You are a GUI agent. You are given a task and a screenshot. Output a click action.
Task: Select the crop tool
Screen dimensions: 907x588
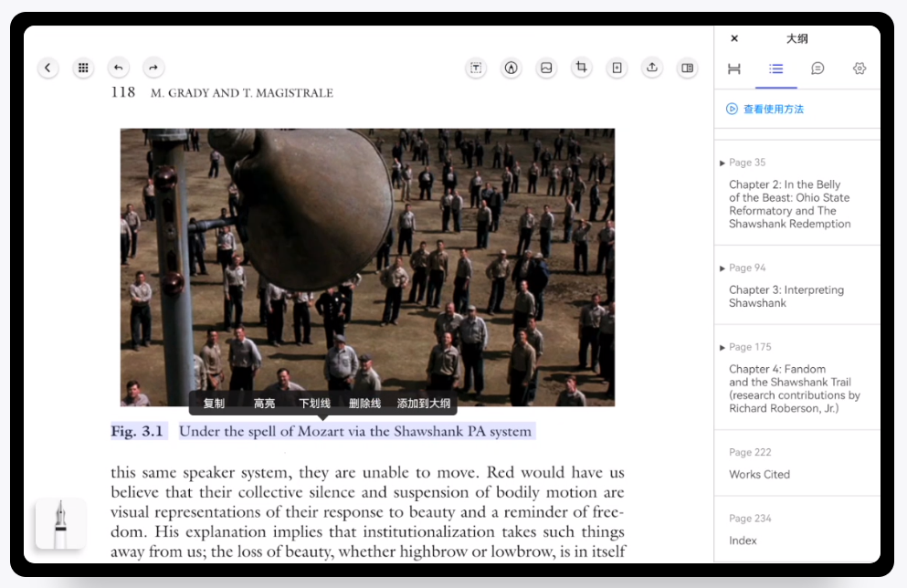(x=582, y=68)
